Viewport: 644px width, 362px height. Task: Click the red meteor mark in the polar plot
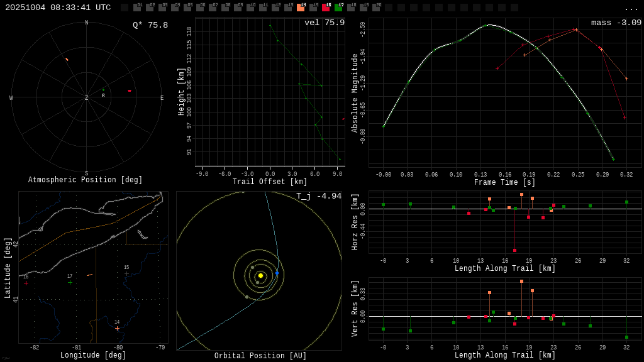coord(130,90)
